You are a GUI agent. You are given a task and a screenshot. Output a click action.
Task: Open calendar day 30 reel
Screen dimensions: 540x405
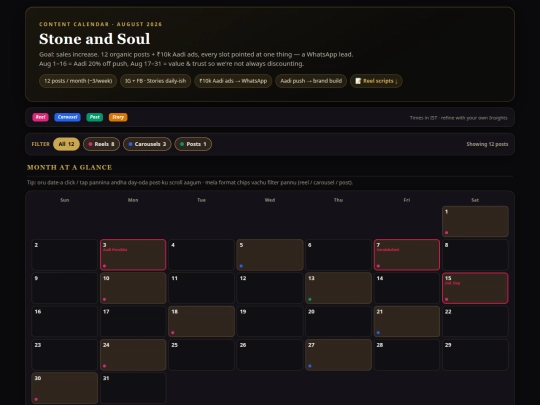[x=64, y=388]
